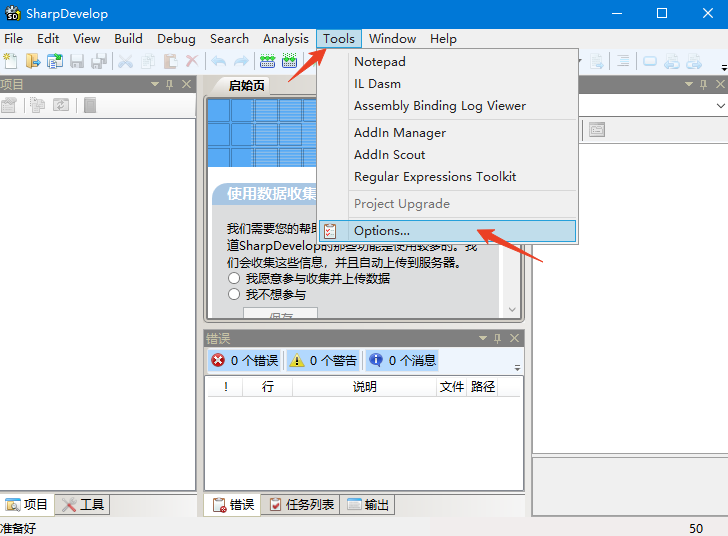Click the Paste clipboard icon
The height and width of the screenshot is (536, 728).
[x=170, y=61]
